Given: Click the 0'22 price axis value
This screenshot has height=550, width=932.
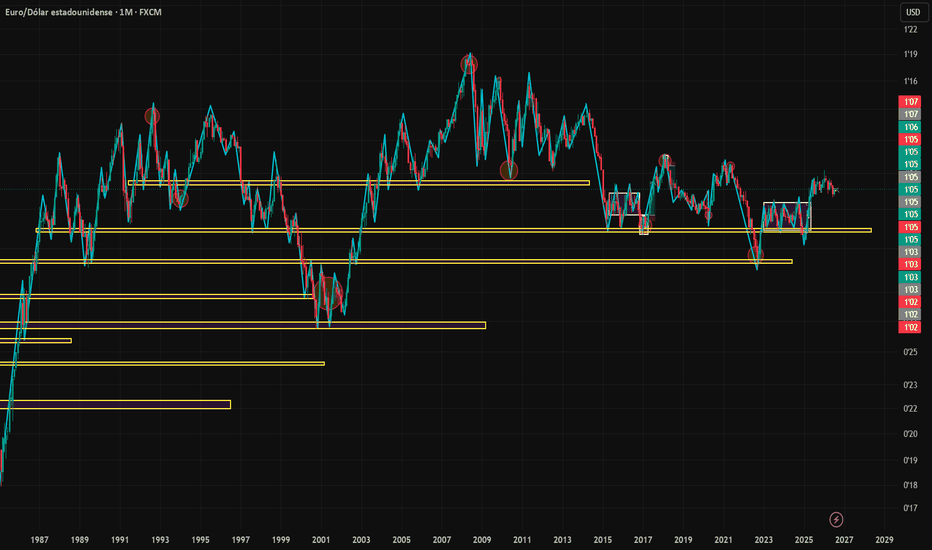Looking at the screenshot, I should [x=910, y=408].
